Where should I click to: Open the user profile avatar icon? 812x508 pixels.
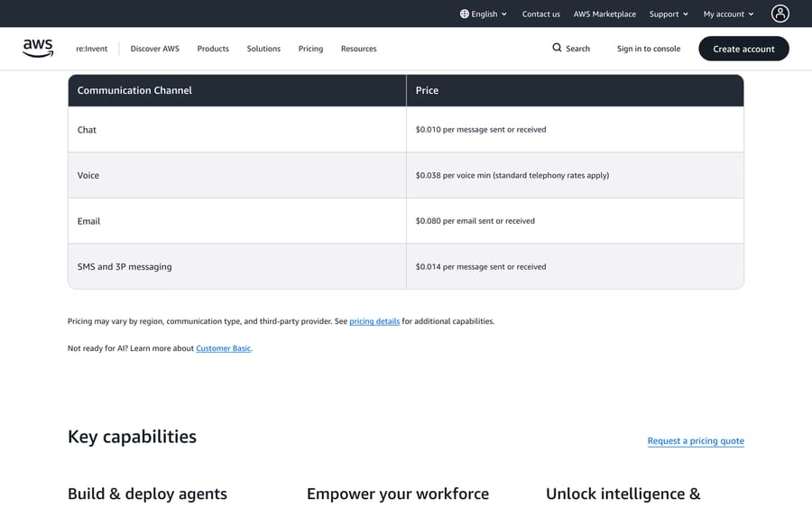pyautogui.click(x=780, y=14)
